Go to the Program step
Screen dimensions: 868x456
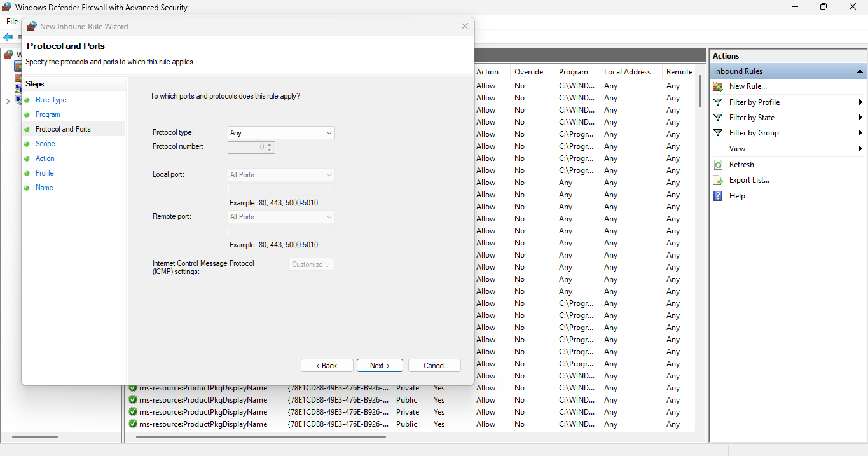[x=48, y=114]
